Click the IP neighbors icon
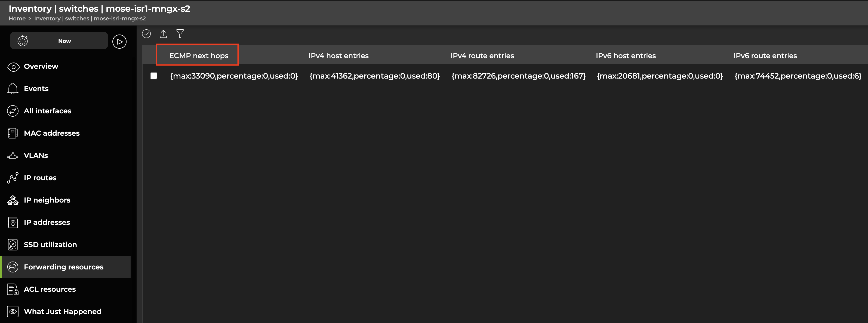The image size is (868, 323). click(13, 200)
